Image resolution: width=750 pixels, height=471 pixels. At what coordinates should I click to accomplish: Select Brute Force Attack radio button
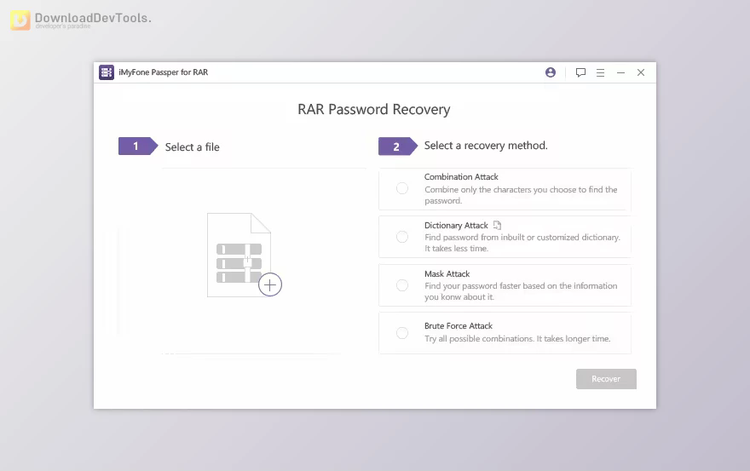coord(402,333)
